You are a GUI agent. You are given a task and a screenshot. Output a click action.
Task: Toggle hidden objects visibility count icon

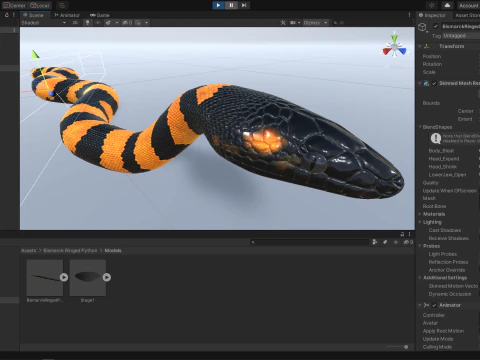[x=127, y=23]
